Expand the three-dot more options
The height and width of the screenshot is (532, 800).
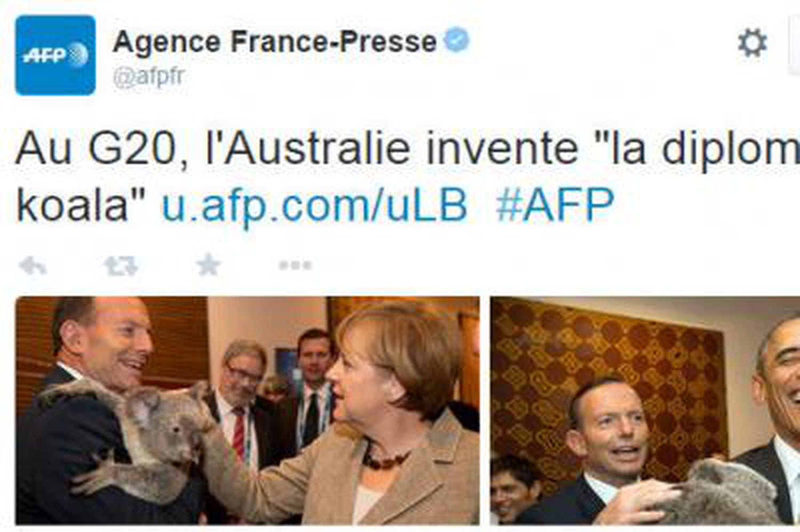point(295,265)
